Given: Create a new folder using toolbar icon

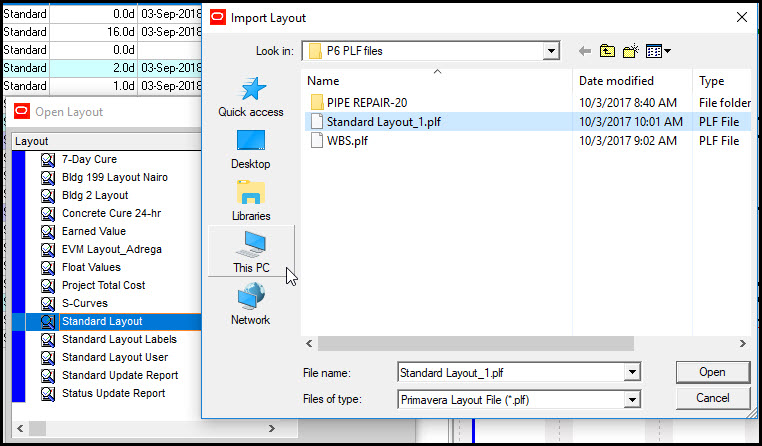Looking at the screenshot, I should (633, 51).
